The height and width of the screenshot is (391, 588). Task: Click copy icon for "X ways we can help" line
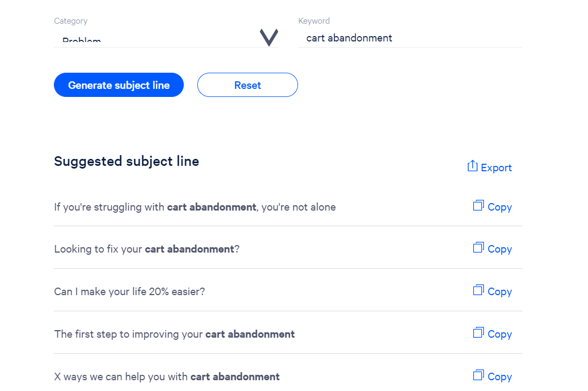479,375
